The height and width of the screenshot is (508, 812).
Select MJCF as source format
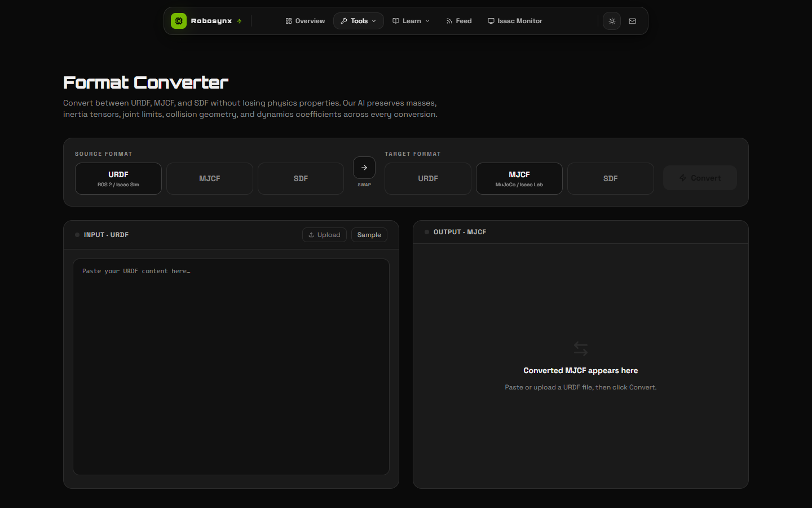click(x=210, y=178)
